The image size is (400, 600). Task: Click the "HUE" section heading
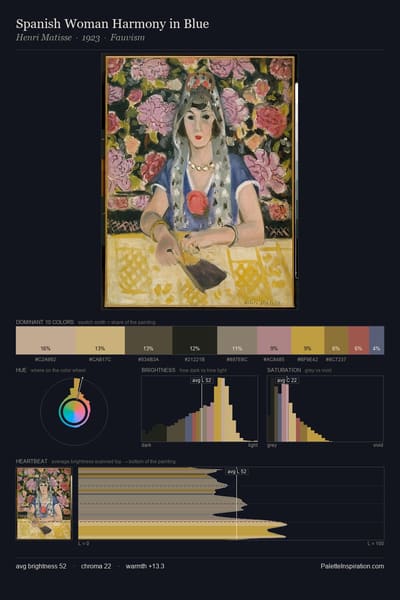tap(21, 370)
